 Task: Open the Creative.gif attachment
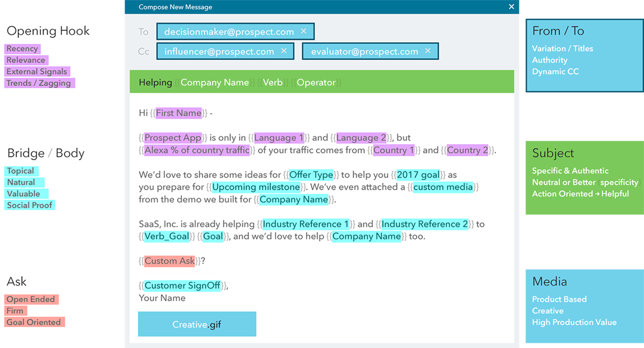(x=197, y=324)
